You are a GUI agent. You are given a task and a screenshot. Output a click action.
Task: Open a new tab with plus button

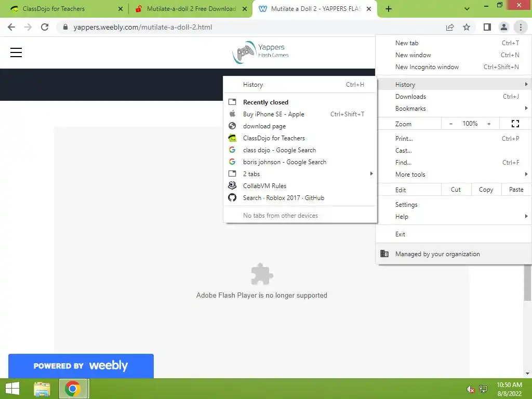tap(389, 9)
